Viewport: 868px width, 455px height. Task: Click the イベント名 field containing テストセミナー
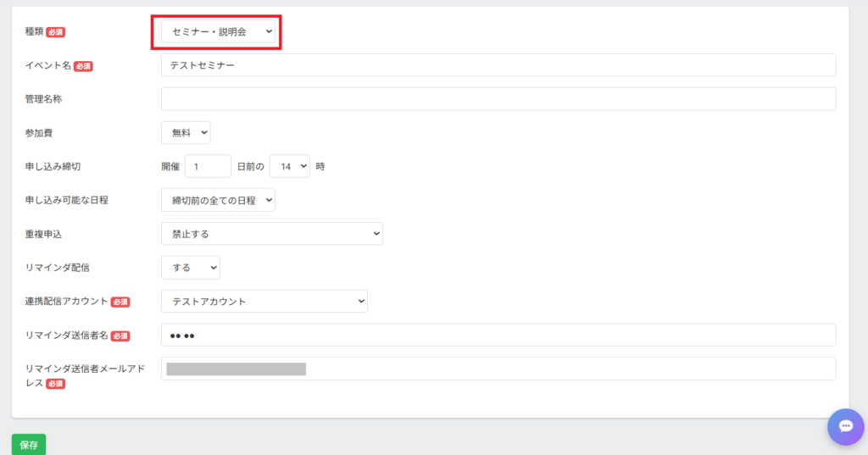pyautogui.click(x=498, y=65)
